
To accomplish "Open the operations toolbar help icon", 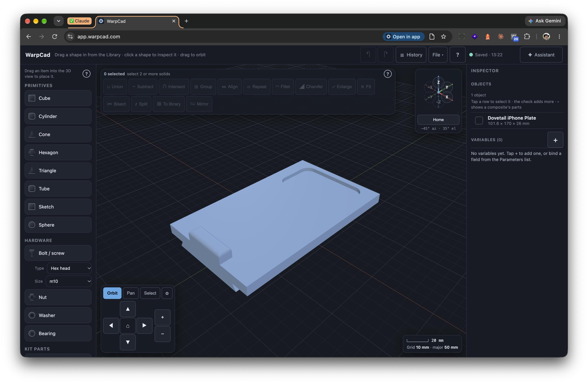I will 387,74.
